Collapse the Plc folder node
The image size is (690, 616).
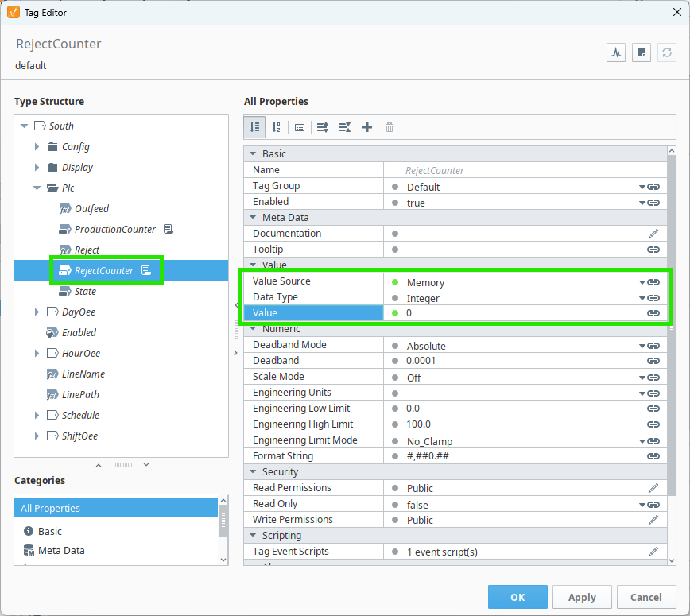tap(37, 188)
